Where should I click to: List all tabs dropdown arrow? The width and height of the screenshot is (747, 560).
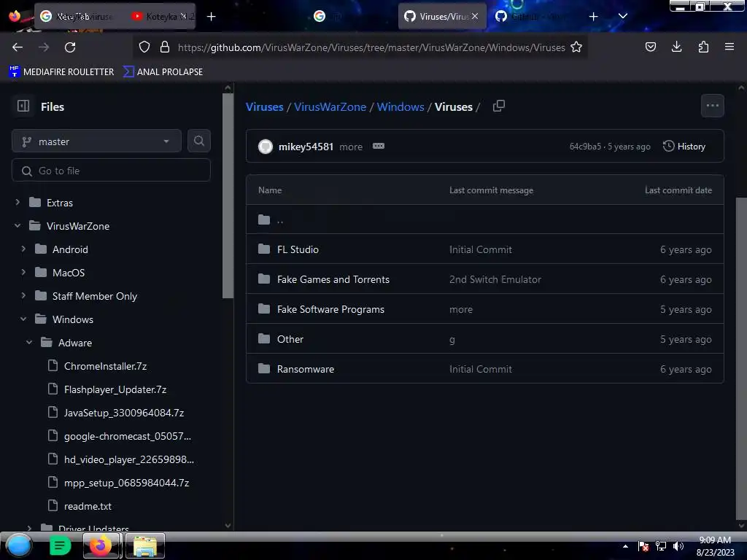point(623,16)
